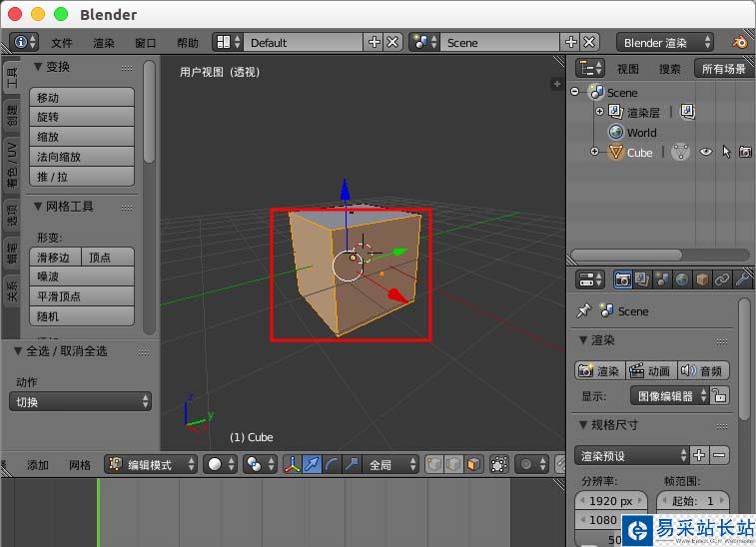Screen dimensions: 756x547
Task: Click the 动画 render button
Action: (x=651, y=370)
